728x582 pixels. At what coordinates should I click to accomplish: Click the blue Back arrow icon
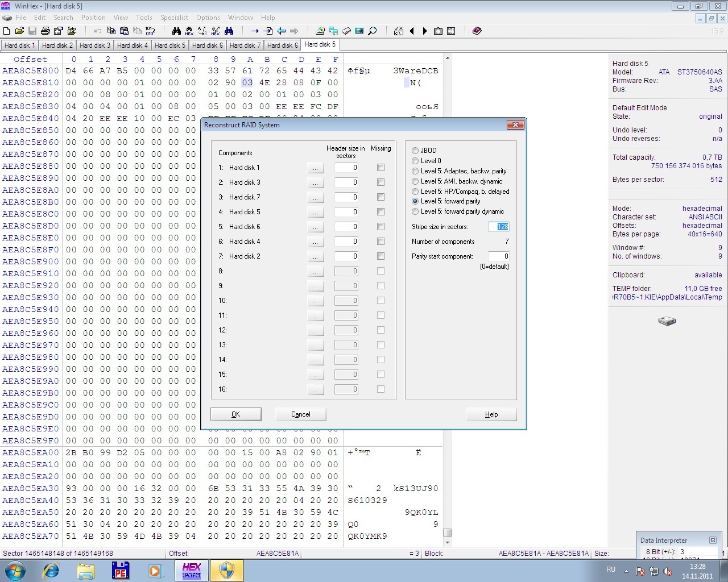click(x=281, y=31)
